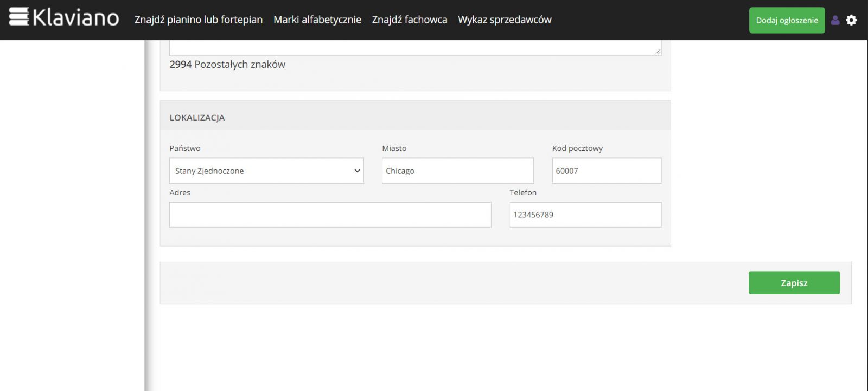Image resolution: width=868 pixels, height=391 pixels.
Task: Focus the Miasto field containing Chicago
Action: click(x=457, y=171)
